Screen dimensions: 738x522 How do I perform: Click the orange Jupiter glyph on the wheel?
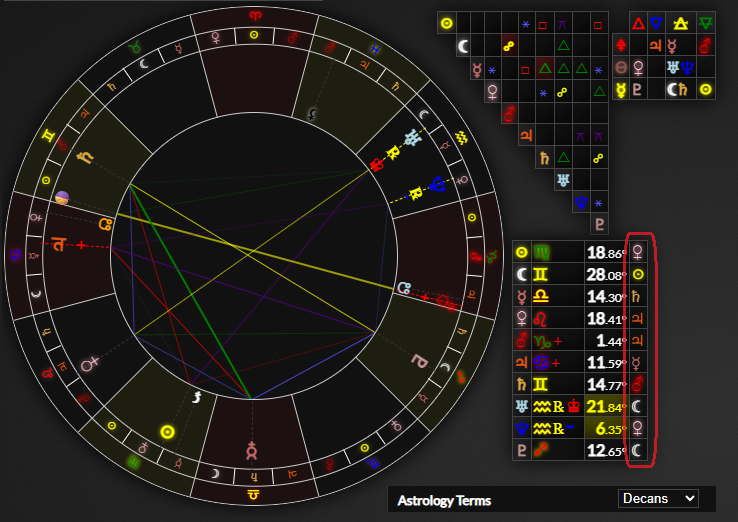[60, 244]
